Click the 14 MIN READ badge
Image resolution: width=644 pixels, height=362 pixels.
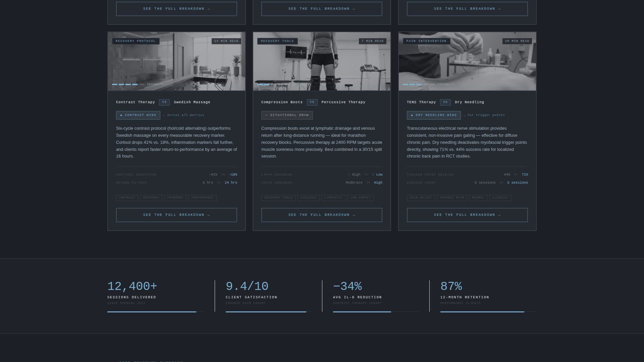pyautogui.click(x=226, y=41)
